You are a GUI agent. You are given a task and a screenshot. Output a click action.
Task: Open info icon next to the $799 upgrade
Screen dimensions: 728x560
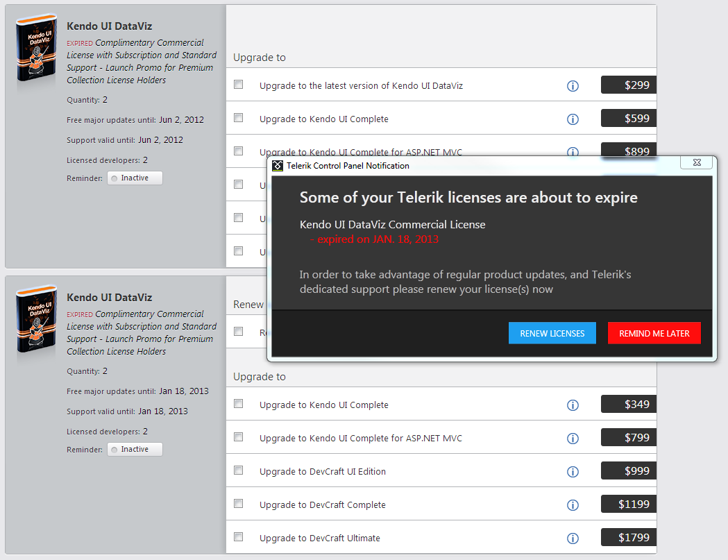pos(573,439)
